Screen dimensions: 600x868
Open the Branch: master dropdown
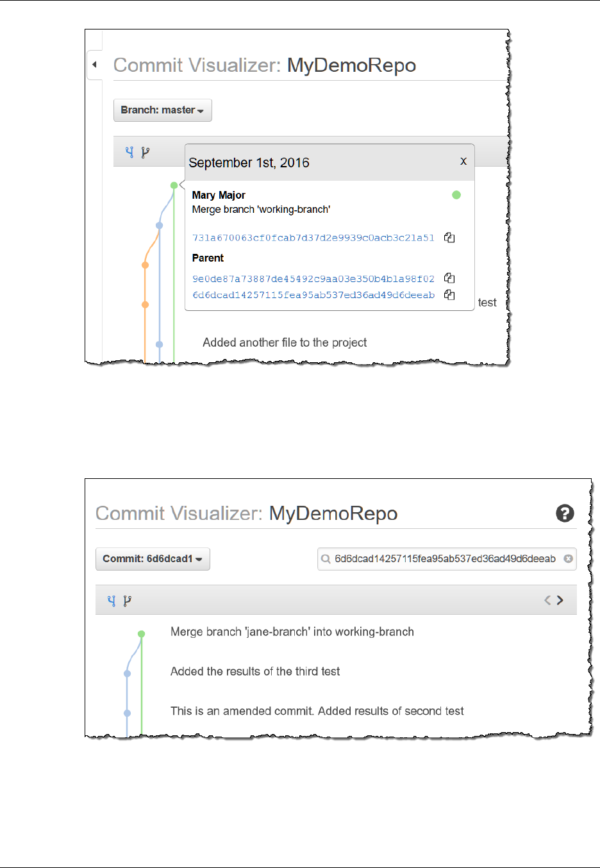[x=162, y=110]
